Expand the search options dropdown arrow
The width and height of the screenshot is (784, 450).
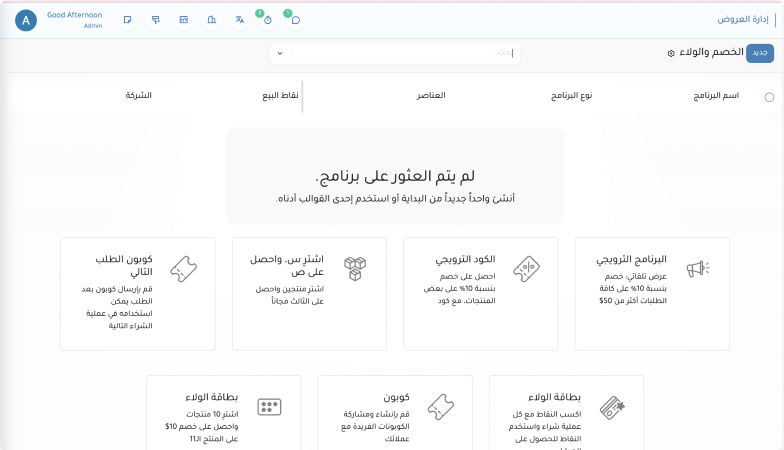click(x=280, y=53)
